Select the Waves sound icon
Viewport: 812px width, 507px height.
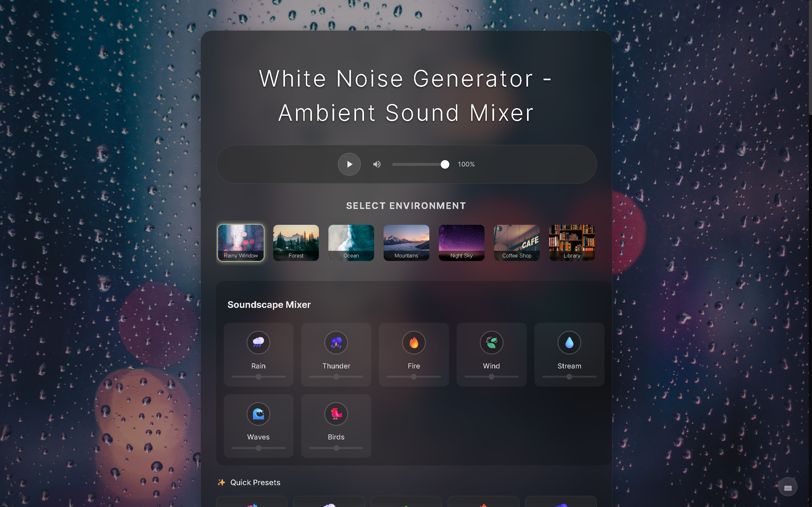(x=258, y=413)
